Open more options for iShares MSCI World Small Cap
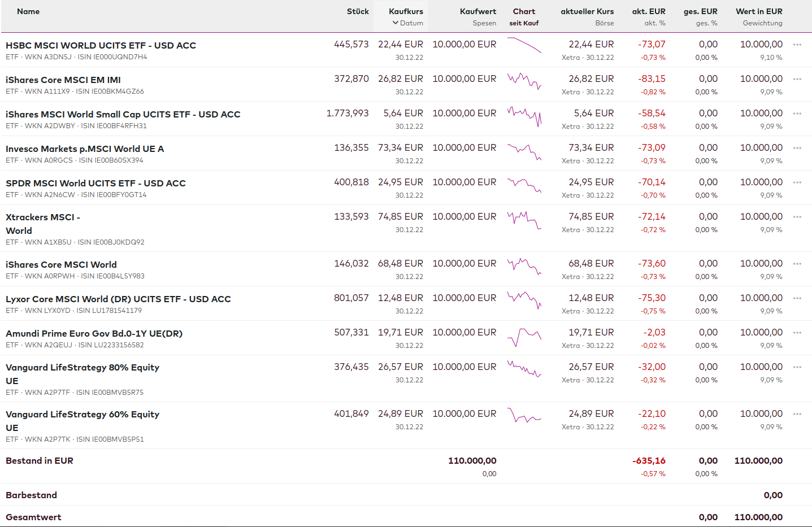 (x=797, y=114)
